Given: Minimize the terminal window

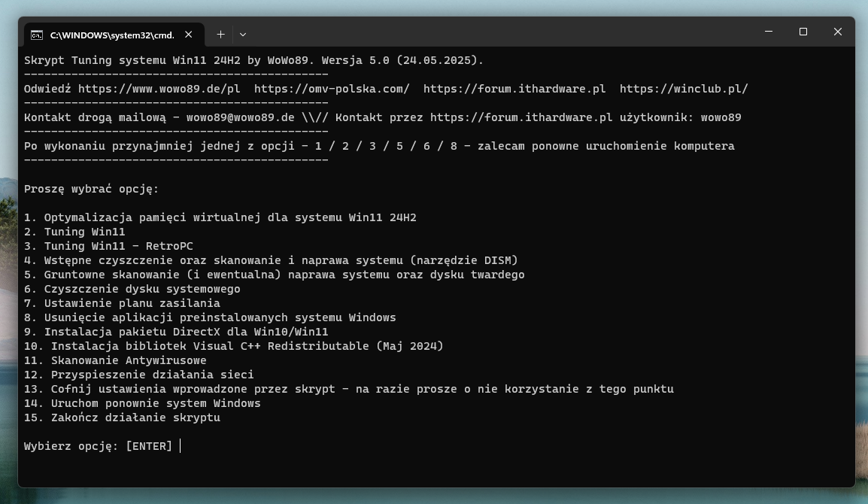Looking at the screenshot, I should click(769, 32).
